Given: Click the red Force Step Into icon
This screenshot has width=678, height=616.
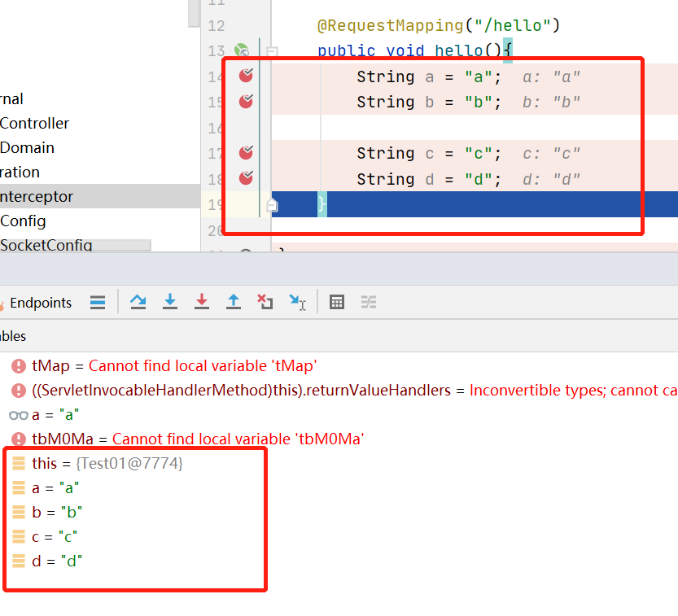Looking at the screenshot, I should pyautogui.click(x=202, y=302).
